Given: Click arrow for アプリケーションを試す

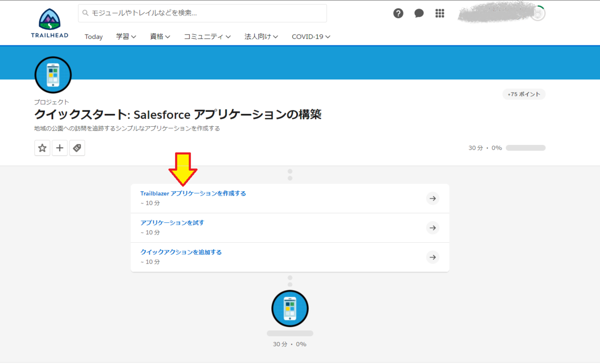Looking at the screenshot, I should pos(433,228).
